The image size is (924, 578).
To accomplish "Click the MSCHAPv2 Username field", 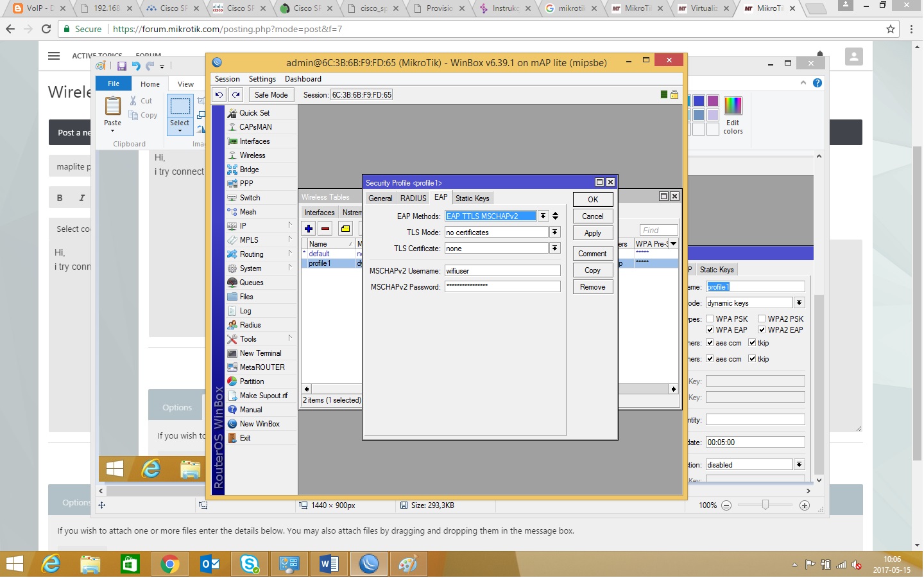I will pyautogui.click(x=502, y=271).
